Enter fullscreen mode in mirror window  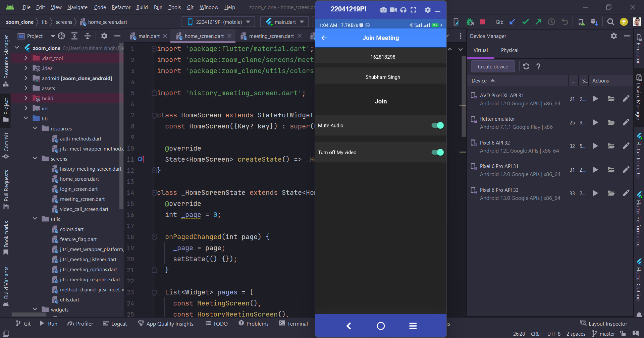[413, 10]
